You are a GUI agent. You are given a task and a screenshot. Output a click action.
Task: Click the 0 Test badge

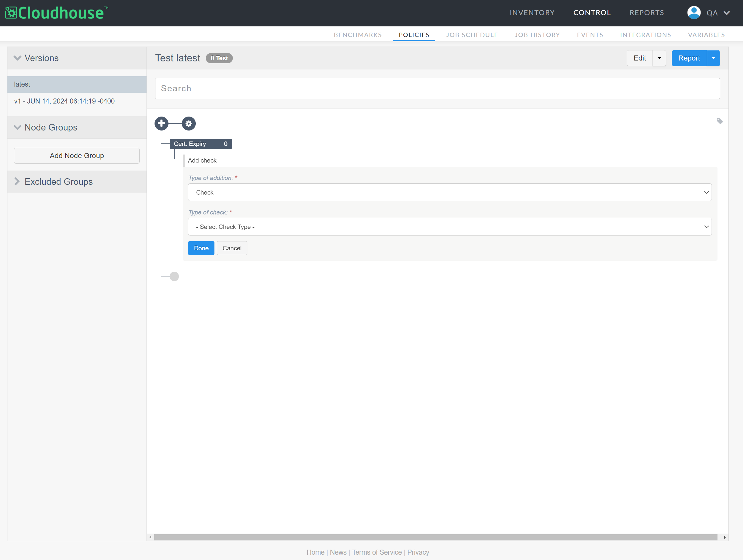tap(219, 58)
